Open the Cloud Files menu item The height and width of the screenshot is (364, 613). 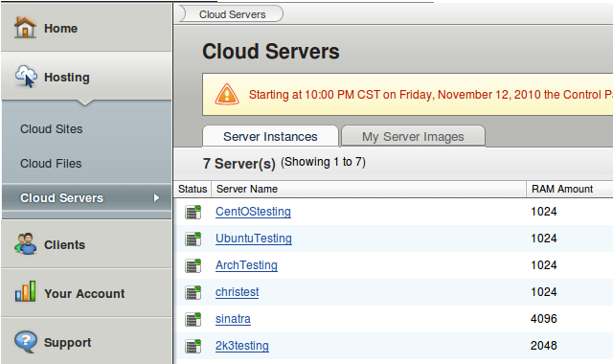point(51,164)
